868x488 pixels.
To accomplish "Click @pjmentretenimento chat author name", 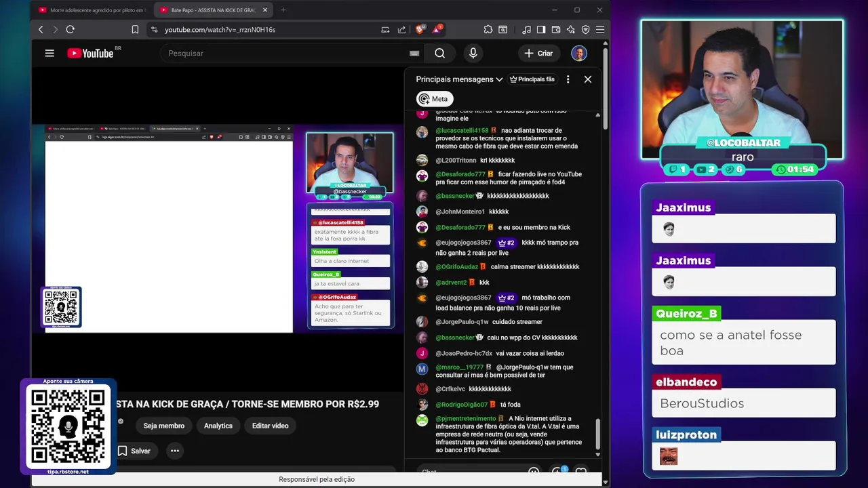I will [466, 418].
